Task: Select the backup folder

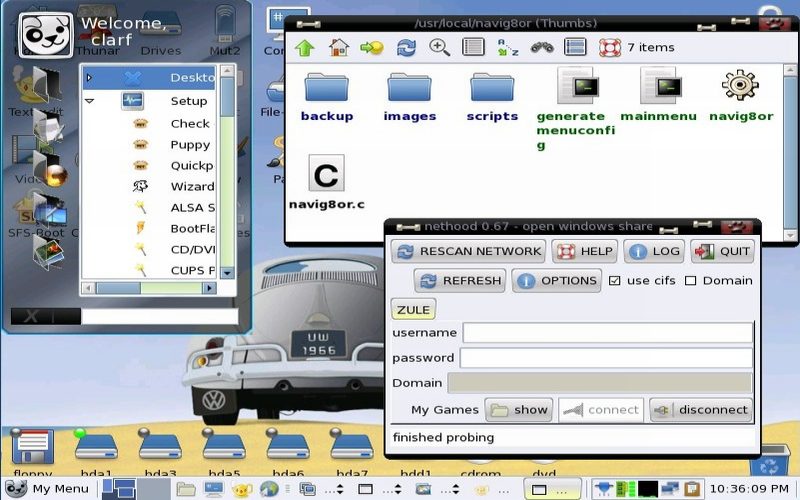Action: [327, 96]
